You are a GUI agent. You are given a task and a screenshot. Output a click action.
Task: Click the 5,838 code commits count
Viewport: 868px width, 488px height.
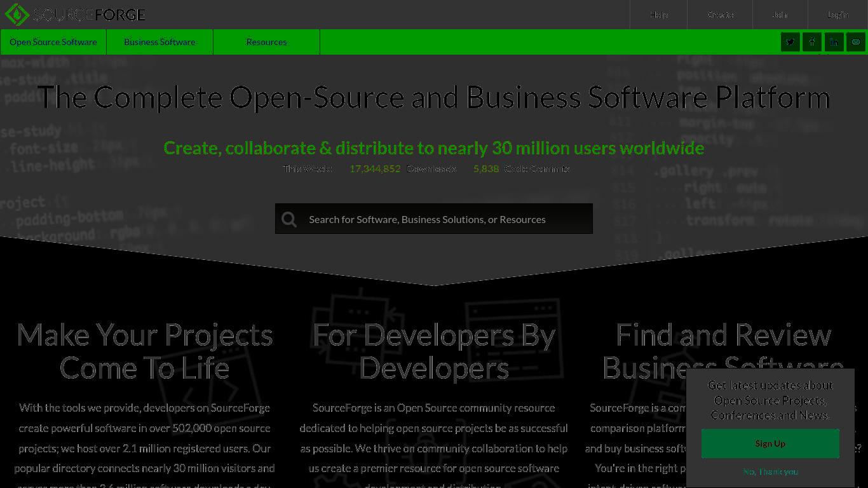(x=486, y=168)
